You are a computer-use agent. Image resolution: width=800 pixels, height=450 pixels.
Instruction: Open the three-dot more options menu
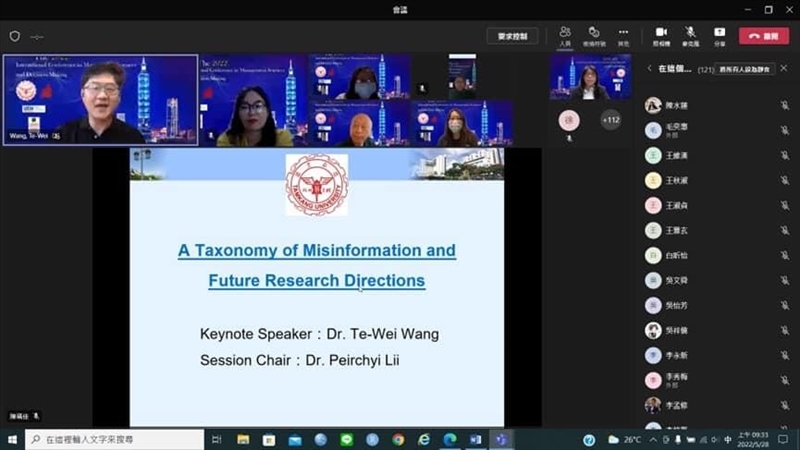(x=623, y=35)
